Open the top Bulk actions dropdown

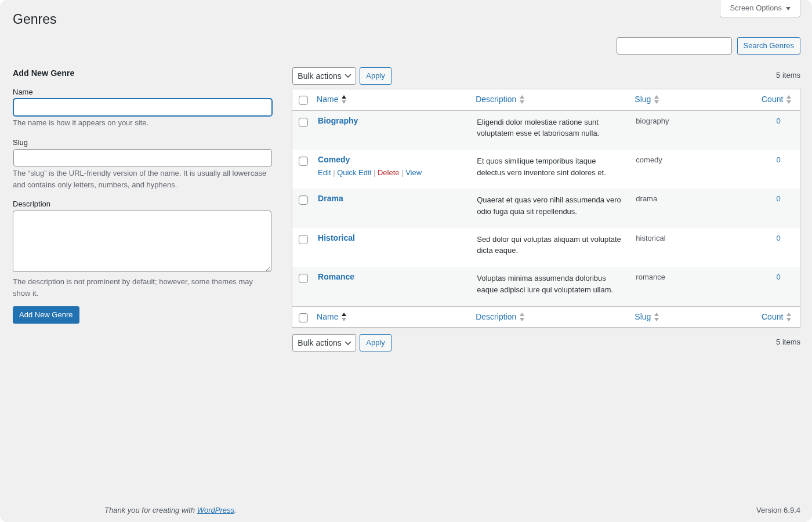[324, 76]
